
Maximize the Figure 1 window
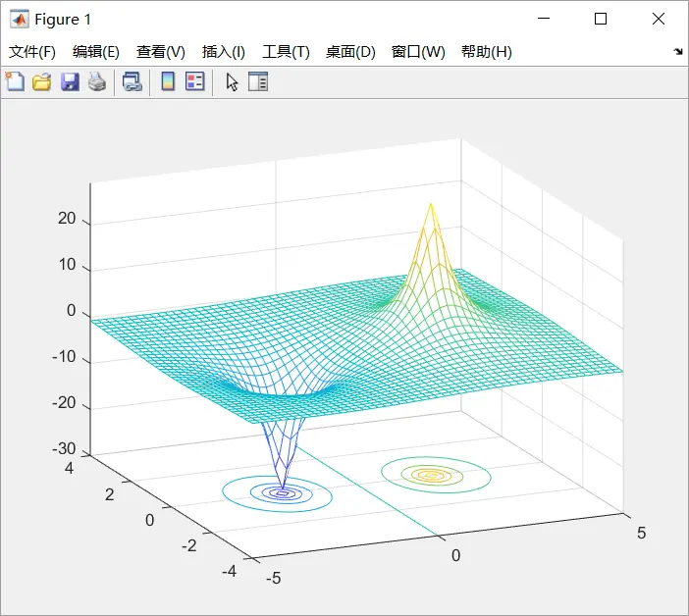(601, 19)
